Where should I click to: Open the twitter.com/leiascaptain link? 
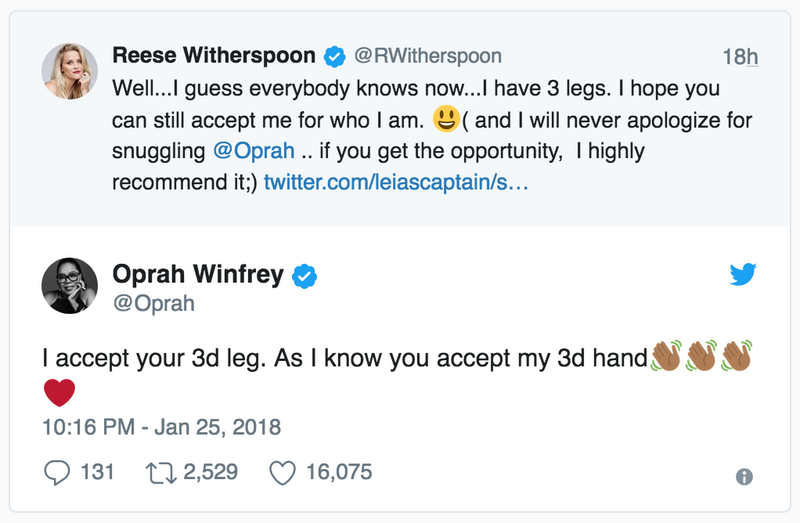point(396,182)
